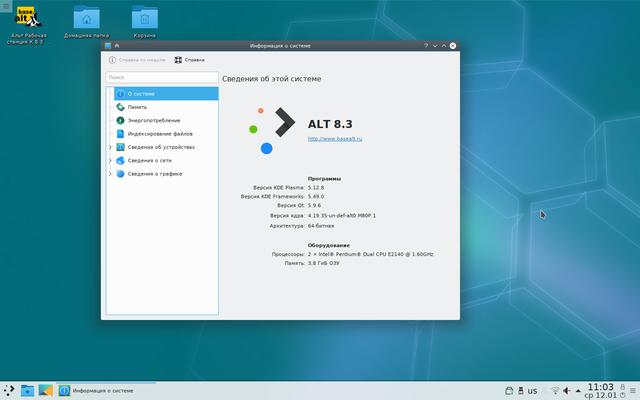Click the 'Intel Pentium Dual CPU E2140' text
Screen dimensions: 640x400
pos(371,254)
